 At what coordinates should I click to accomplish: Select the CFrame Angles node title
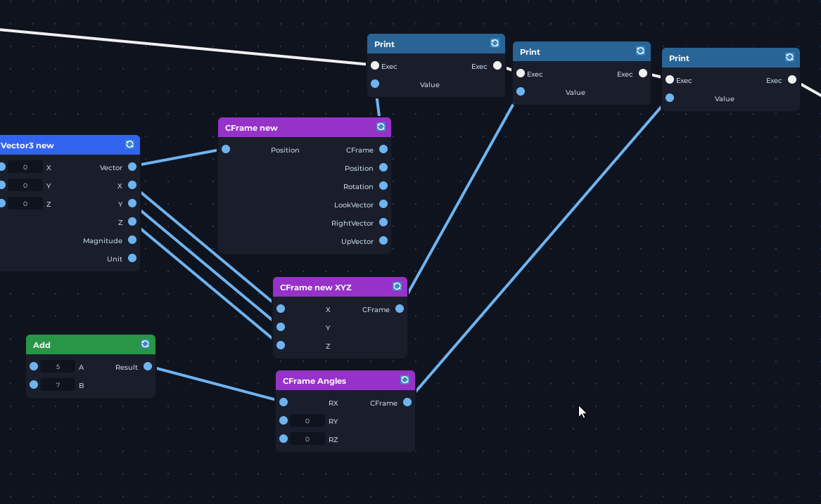click(x=314, y=381)
